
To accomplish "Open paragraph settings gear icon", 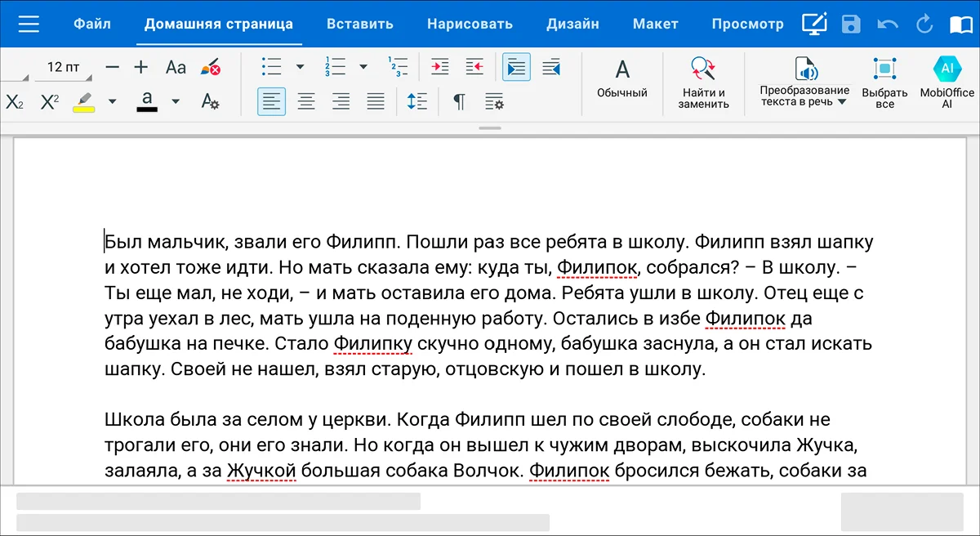I will tap(494, 101).
